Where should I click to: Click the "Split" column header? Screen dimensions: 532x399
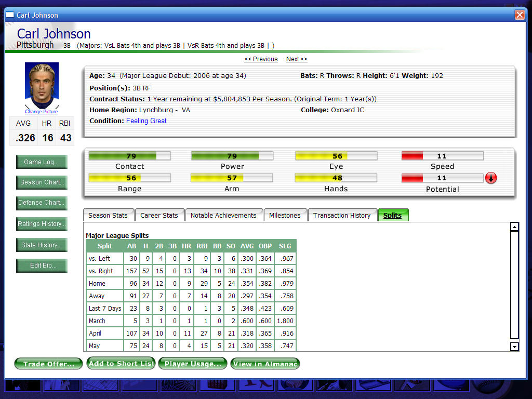point(105,246)
